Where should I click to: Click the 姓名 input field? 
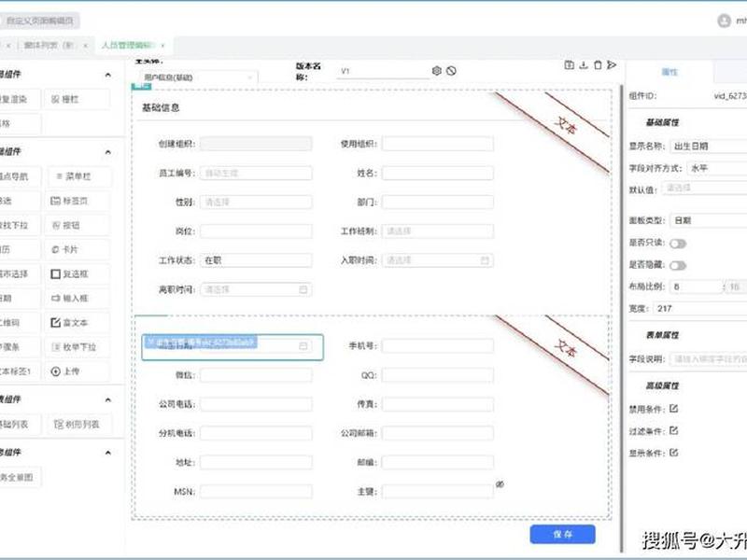438,173
